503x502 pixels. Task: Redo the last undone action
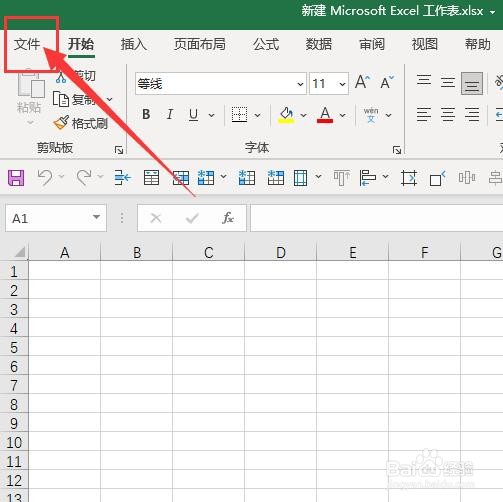[84, 177]
